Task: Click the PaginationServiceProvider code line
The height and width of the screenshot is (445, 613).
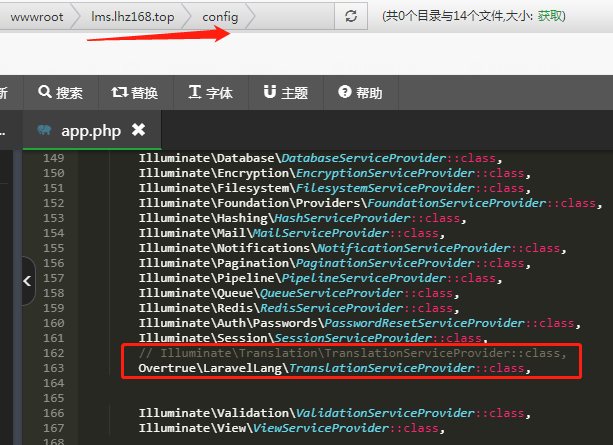Action: (x=335, y=263)
